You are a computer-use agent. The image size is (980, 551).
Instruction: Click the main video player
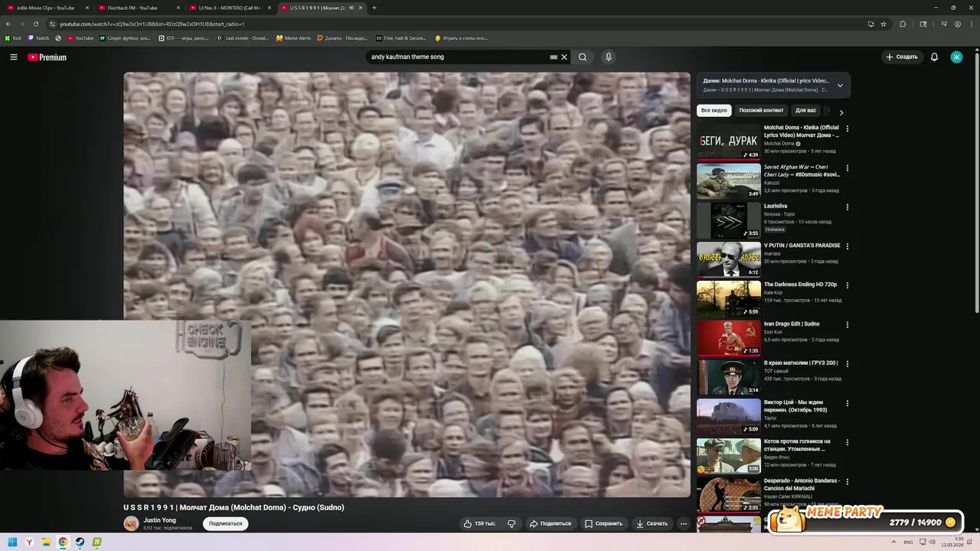tap(407, 285)
